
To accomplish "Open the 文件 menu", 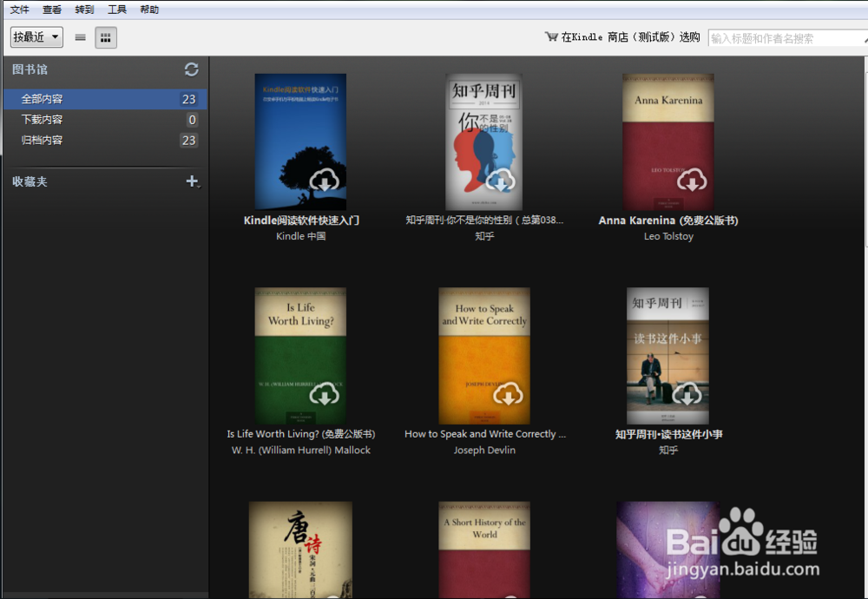I will click(20, 10).
